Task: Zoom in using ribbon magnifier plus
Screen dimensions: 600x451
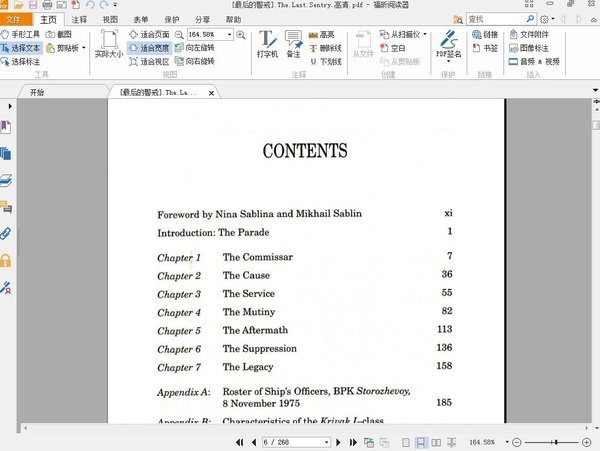Action: tap(241, 35)
